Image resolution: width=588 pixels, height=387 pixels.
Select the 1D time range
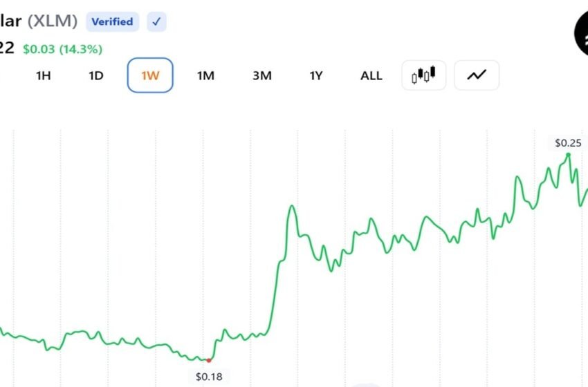(96, 76)
